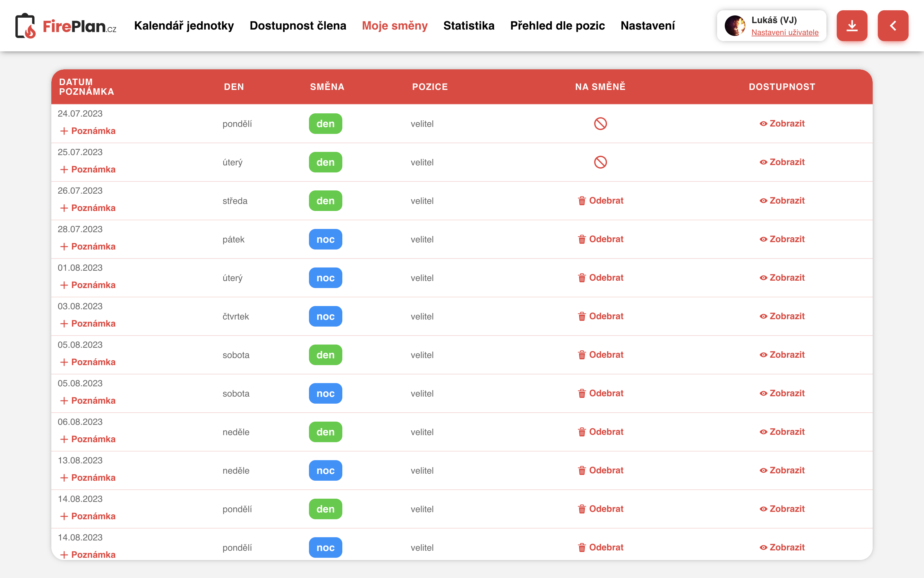
Task: Click the DOSTUPNOST column header
Action: [x=782, y=87]
